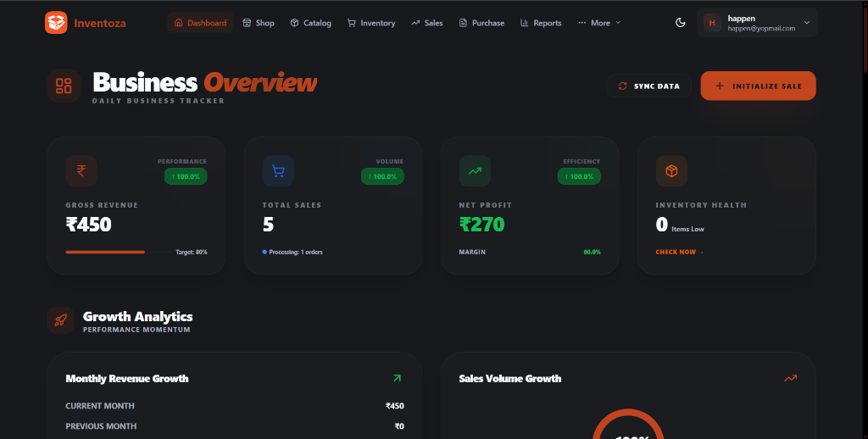Click the shopping cart icon on Total Sales card

click(278, 170)
